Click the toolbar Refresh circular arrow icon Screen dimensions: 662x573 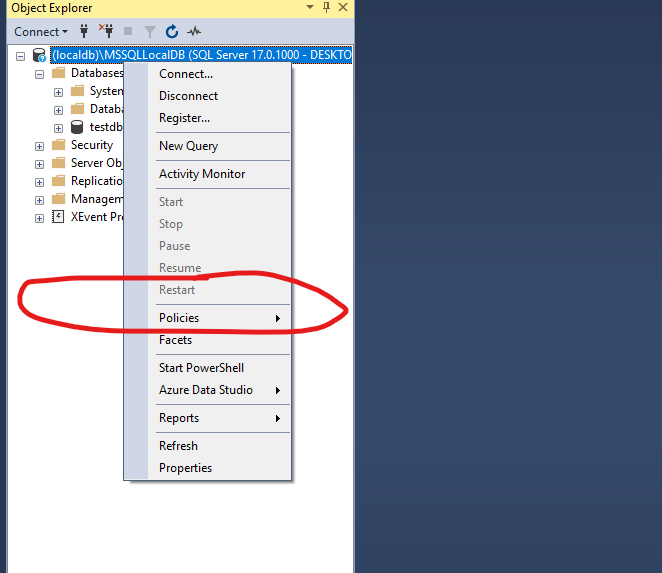pos(171,31)
